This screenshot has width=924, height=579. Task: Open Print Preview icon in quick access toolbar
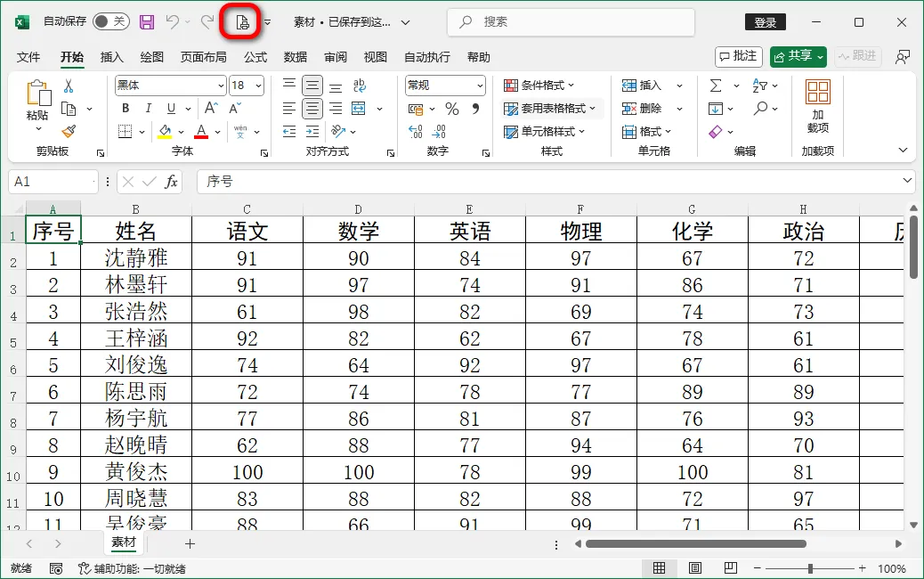click(242, 22)
